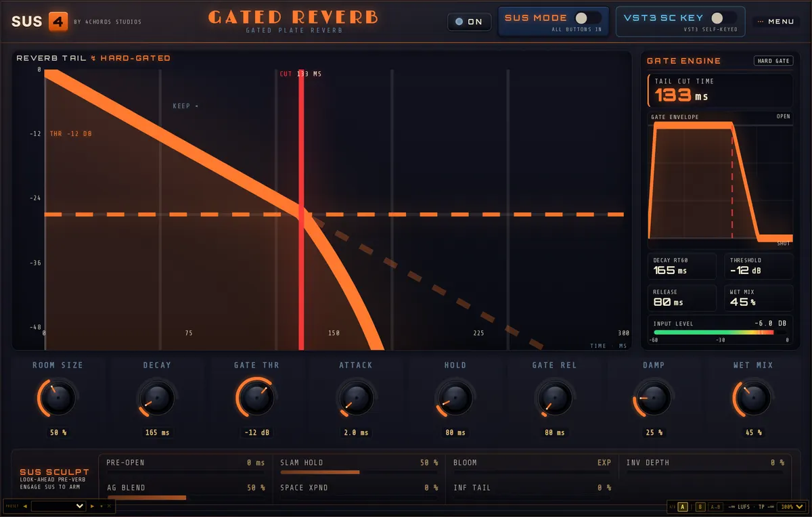Click the WET MIX 45 % readout box

coord(758,298)
